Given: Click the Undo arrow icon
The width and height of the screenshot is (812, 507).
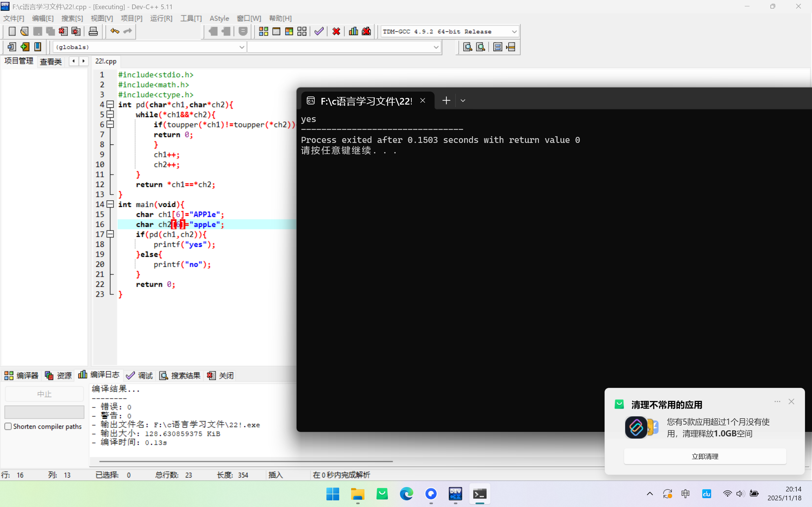Looking at the screenshot, I should coord(115,31).
